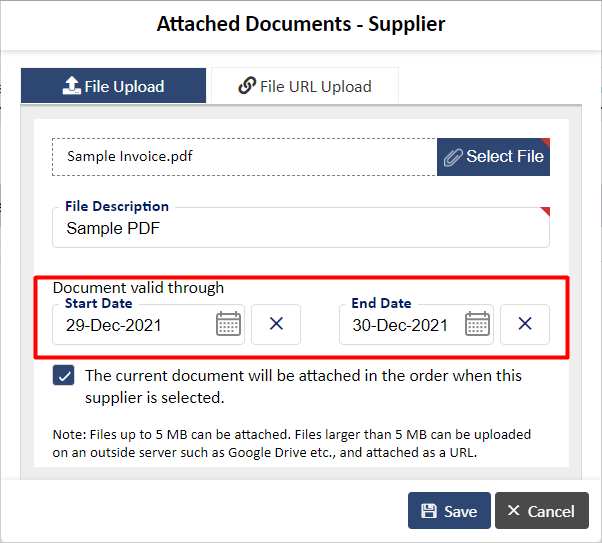Viewport: 602px width, 543px height.
Task: Save the attached document
Action: (449, 510)
